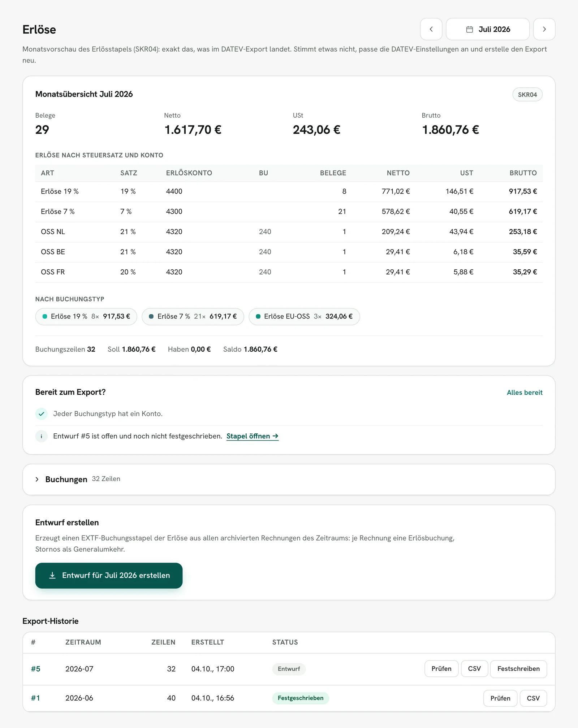Click Festschreiben for export #5
Image resolution: width=578 pixels, height=728 pixels.
pos(518,669)
